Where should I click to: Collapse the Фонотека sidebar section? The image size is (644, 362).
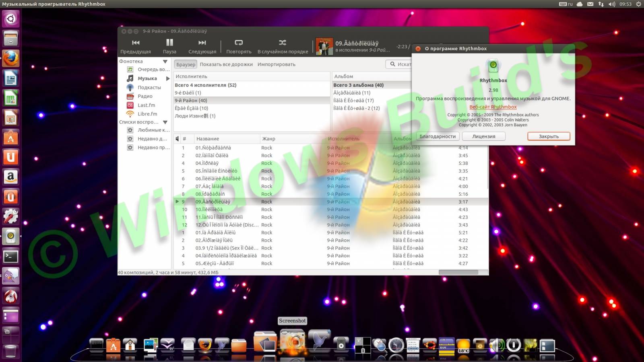click(x=165, y=62)
